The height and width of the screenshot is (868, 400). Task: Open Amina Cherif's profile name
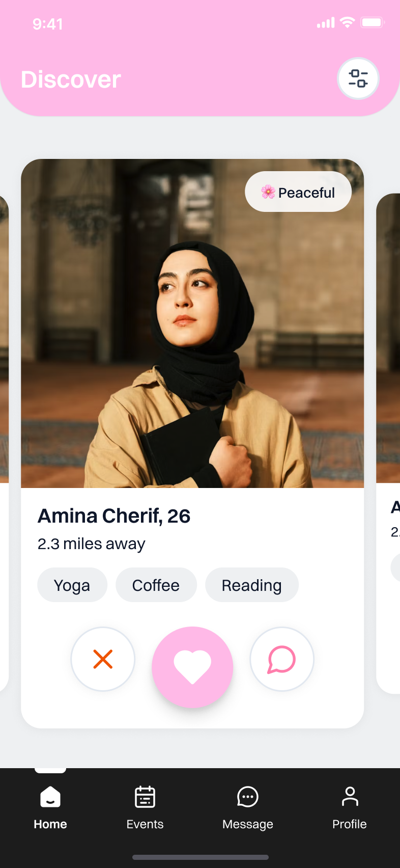pyautogui.click(x=114, y=516)
